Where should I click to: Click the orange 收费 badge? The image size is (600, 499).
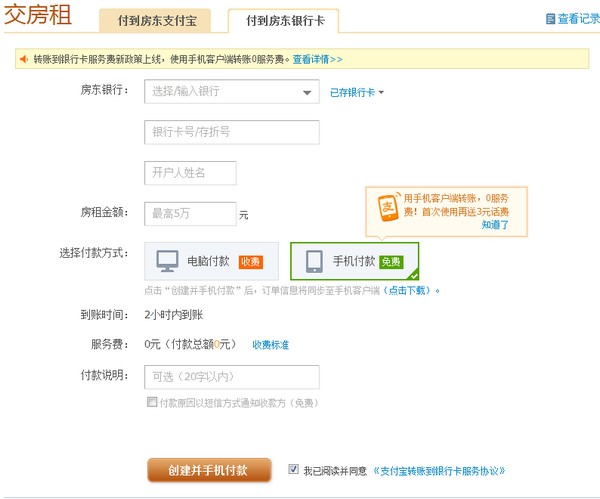pyautogui.click(x=251, y=262)
